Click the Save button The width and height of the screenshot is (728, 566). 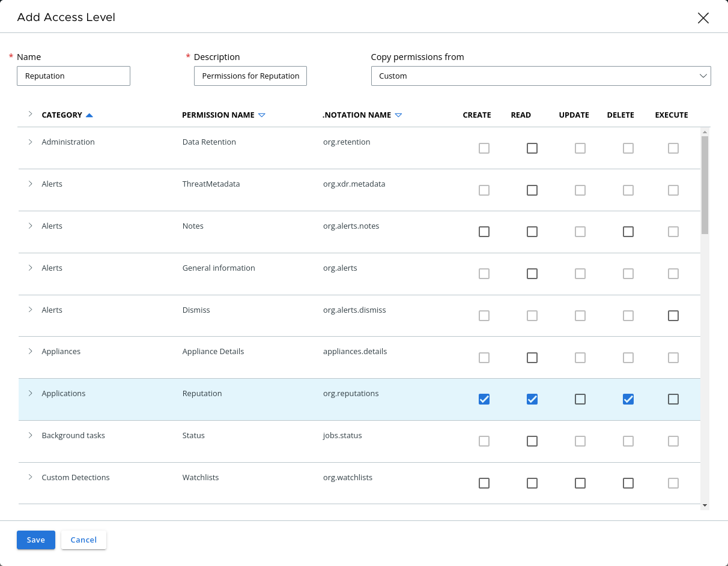click(36, 540)
